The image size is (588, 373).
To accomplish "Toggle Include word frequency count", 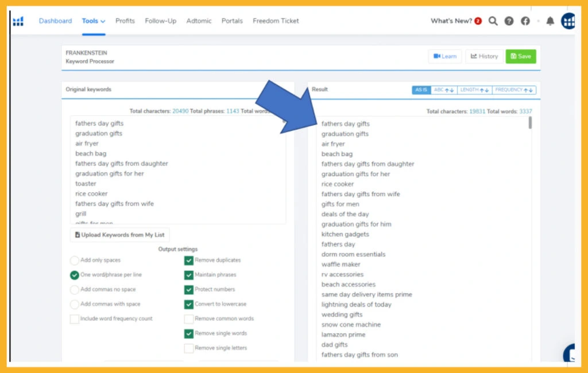I will [75, 319].
